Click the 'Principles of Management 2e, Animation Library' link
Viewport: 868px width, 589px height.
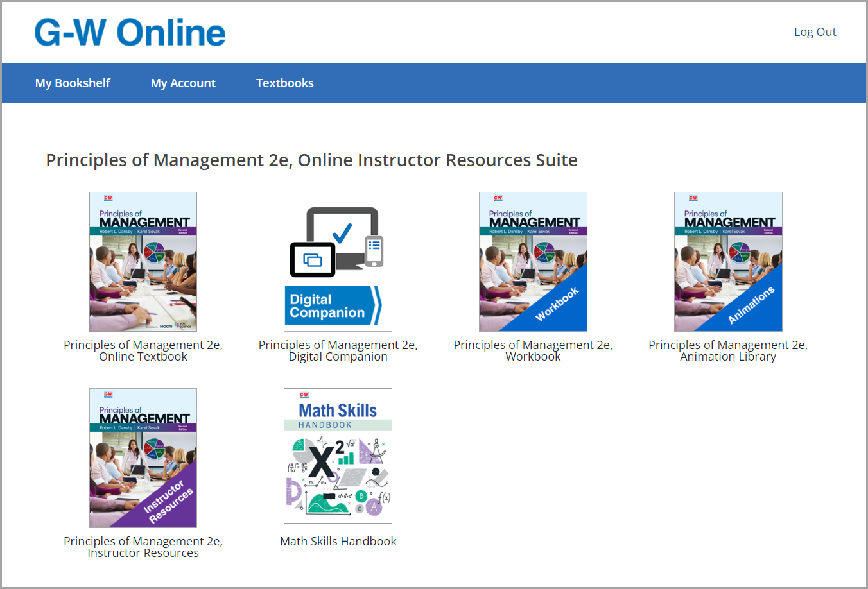(728, 351)
